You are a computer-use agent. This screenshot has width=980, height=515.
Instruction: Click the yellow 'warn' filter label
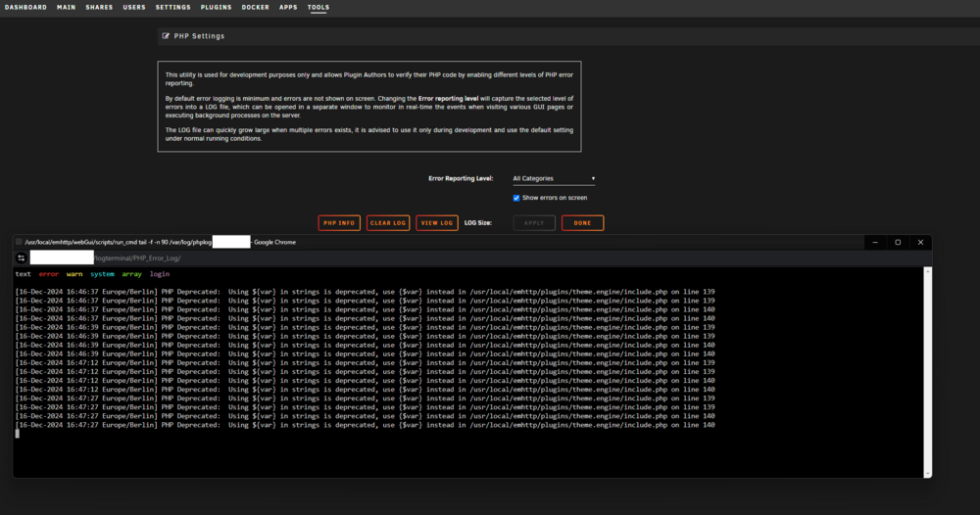pos(74,274)
